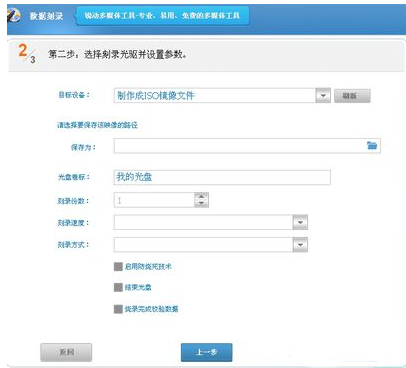Toggle the 结束光盘 checkbox
This screenshot has width=406, height=368.
pos(118,287)
